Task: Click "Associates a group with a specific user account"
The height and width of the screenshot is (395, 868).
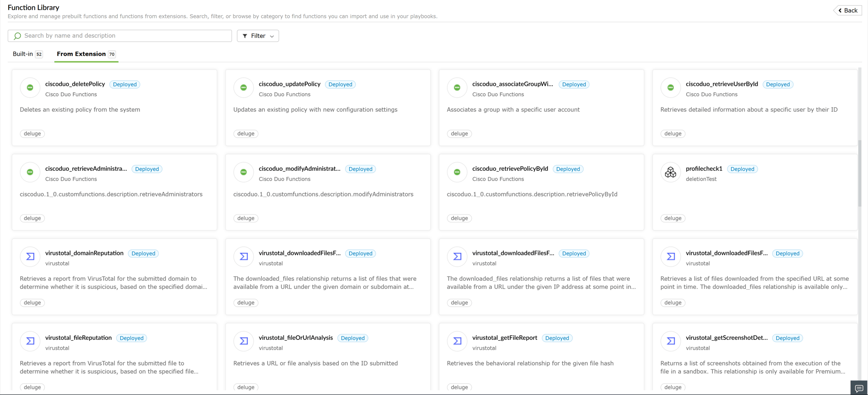Action: tap(513, 110)
